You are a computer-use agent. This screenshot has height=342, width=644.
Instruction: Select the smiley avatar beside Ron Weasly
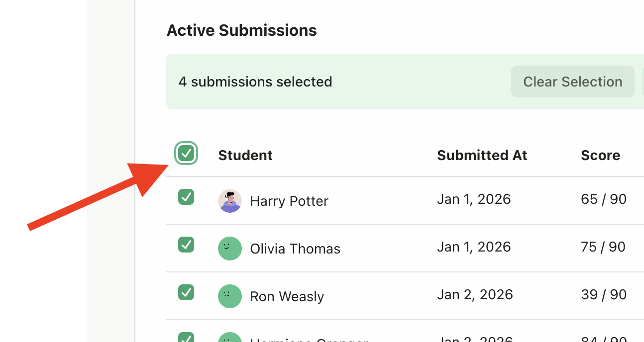point(229,296)
